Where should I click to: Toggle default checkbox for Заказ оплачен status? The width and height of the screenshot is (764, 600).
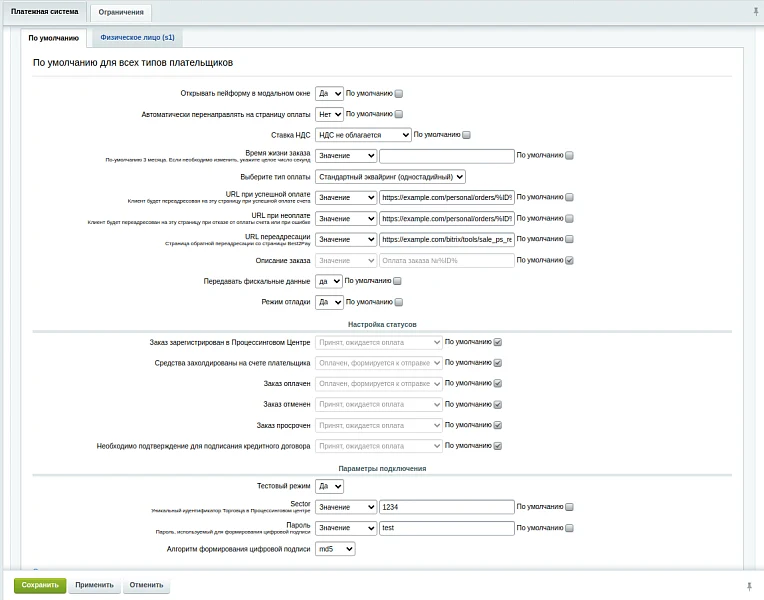[x=497, y=384]
